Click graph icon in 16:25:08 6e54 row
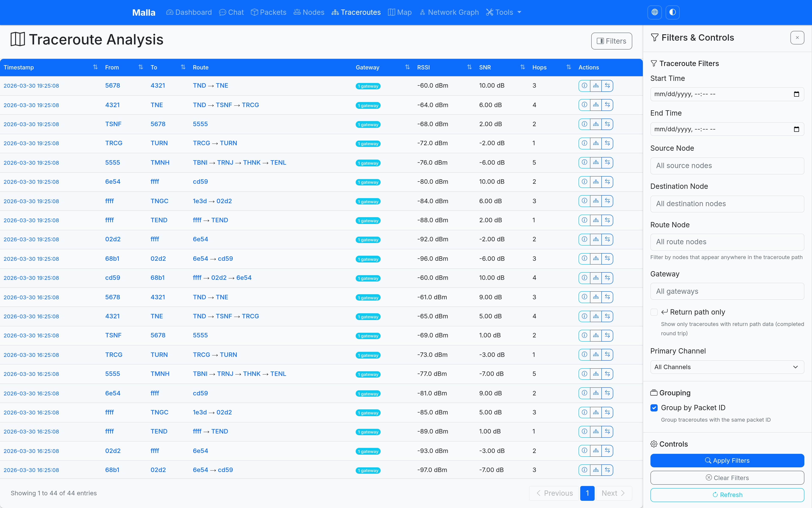 coord(596,393)
